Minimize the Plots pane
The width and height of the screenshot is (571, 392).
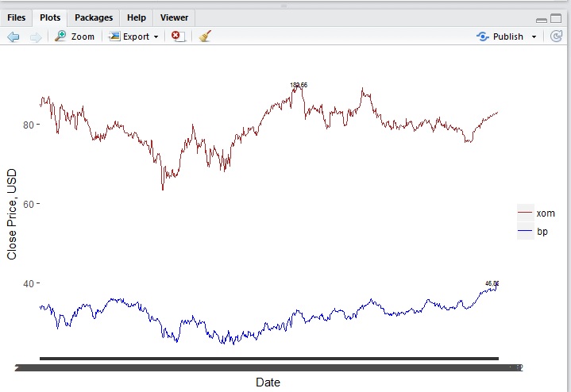click(542, 18)
